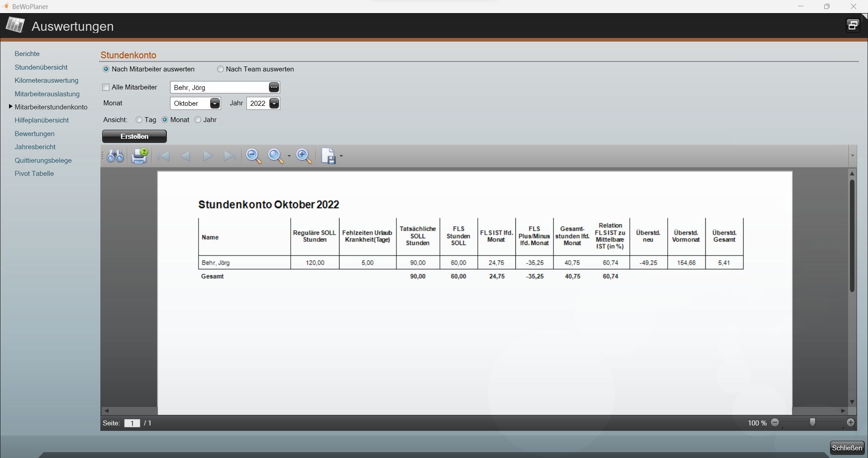
Task: Select the Tag view option
Action: [146, 120]
